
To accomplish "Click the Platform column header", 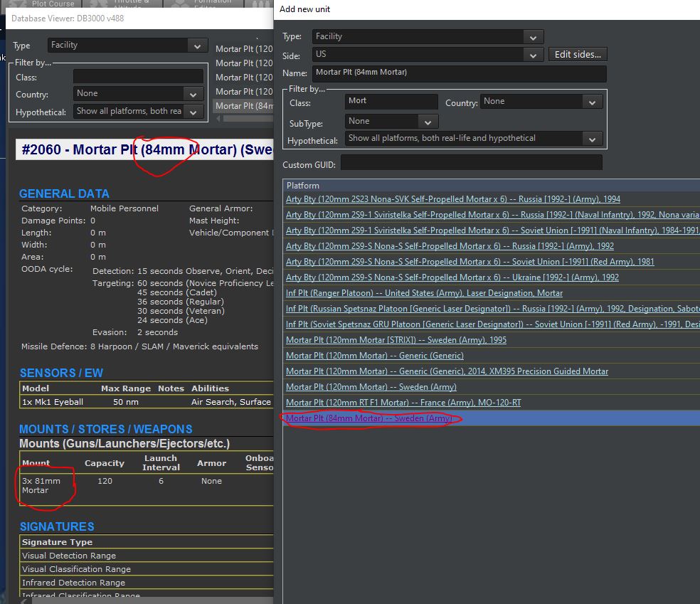I will pyautogui.click(x=491, y=185).
